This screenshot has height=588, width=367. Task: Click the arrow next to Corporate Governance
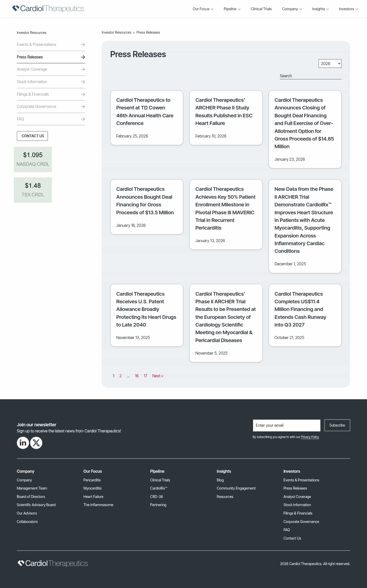pyautogui.click(x=83, y=107)
